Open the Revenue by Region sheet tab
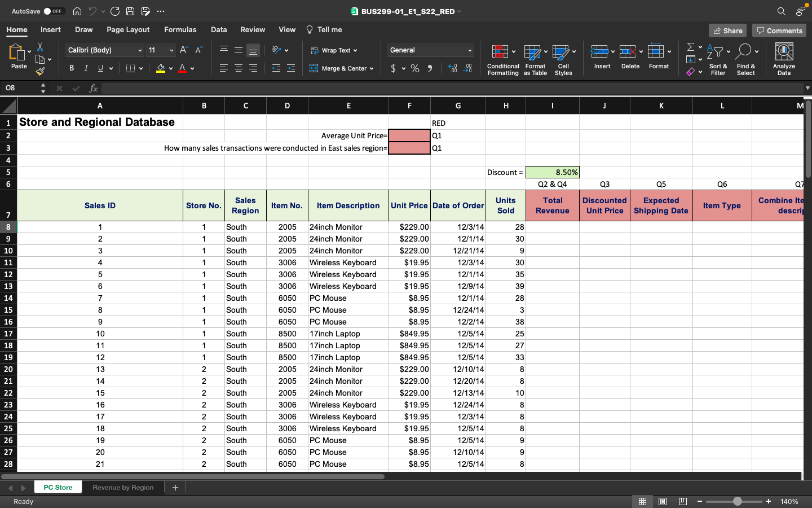The image size is (812, 508). tap(123, 487)
